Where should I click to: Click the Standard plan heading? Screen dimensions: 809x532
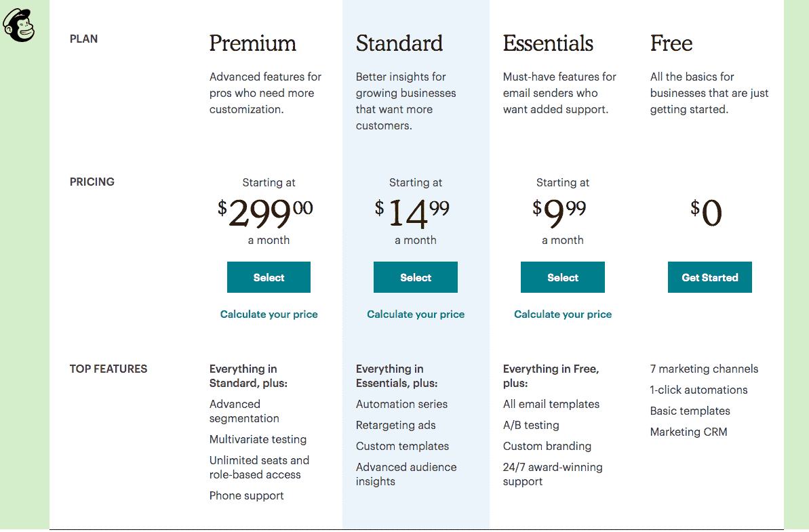pyautogui.click(x=399, y=43)
